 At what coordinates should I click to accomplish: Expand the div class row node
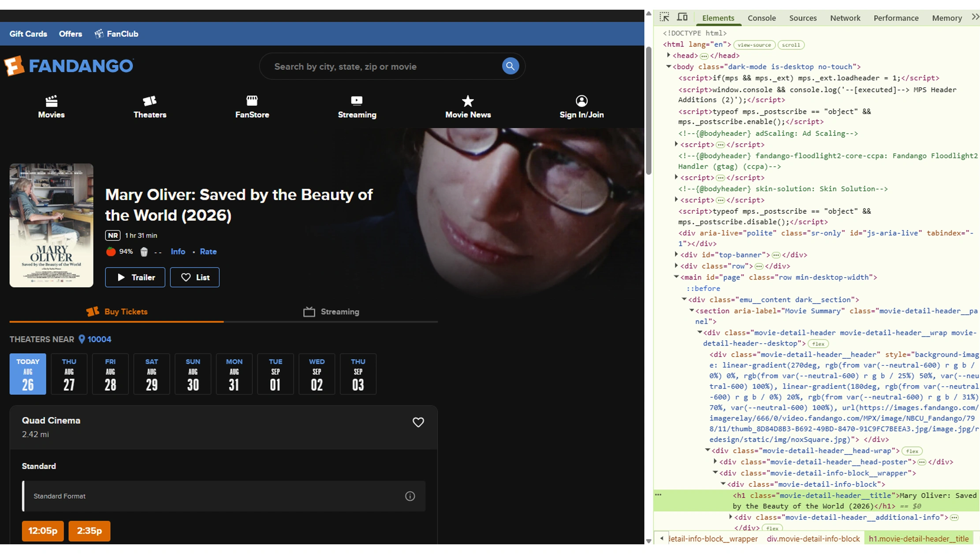click(x=676, y=265)
